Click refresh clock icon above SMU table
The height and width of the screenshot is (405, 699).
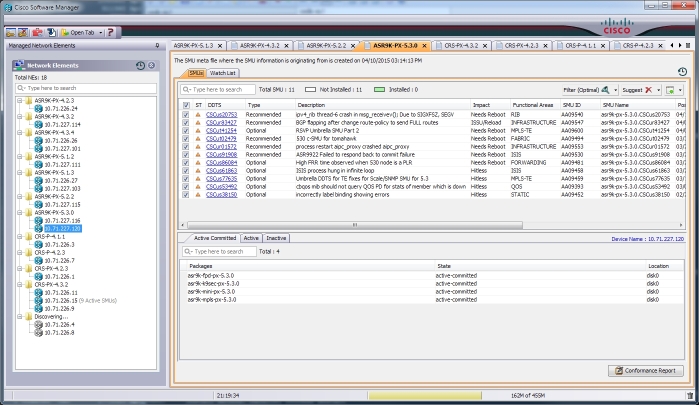point(682,72)
